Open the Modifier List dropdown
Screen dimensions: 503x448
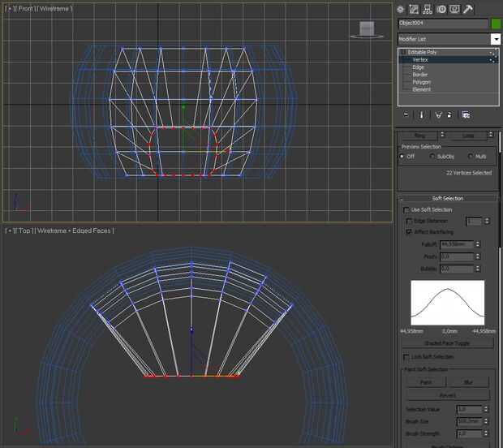pos(495,39)
